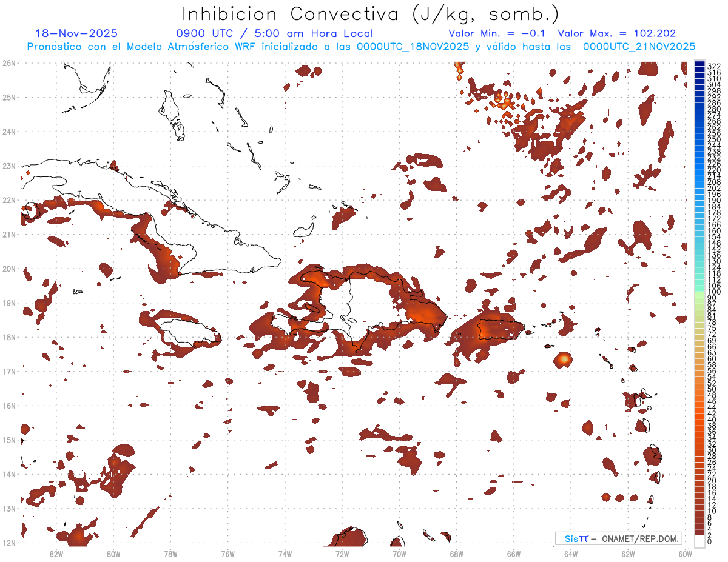Image resolution: width=728 pixels, height=562 pixels.
Task: Click the "25N" latitude label
Action: coord(9,97)
